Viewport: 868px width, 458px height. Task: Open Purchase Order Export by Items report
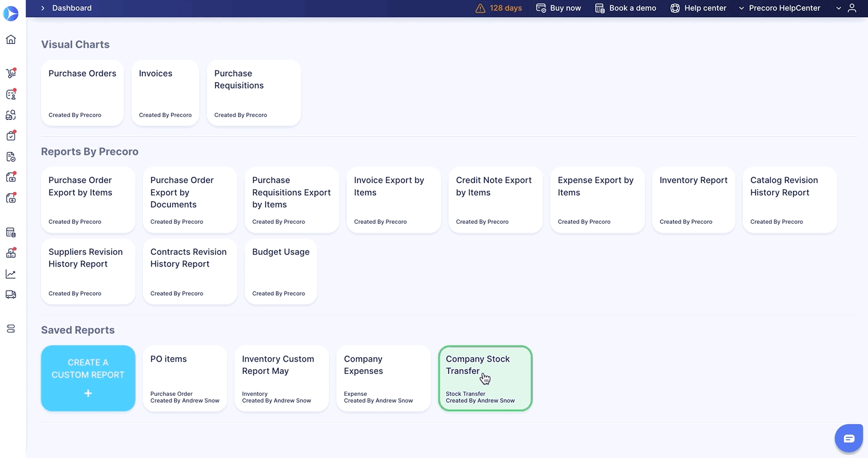[x=88, y=199]
